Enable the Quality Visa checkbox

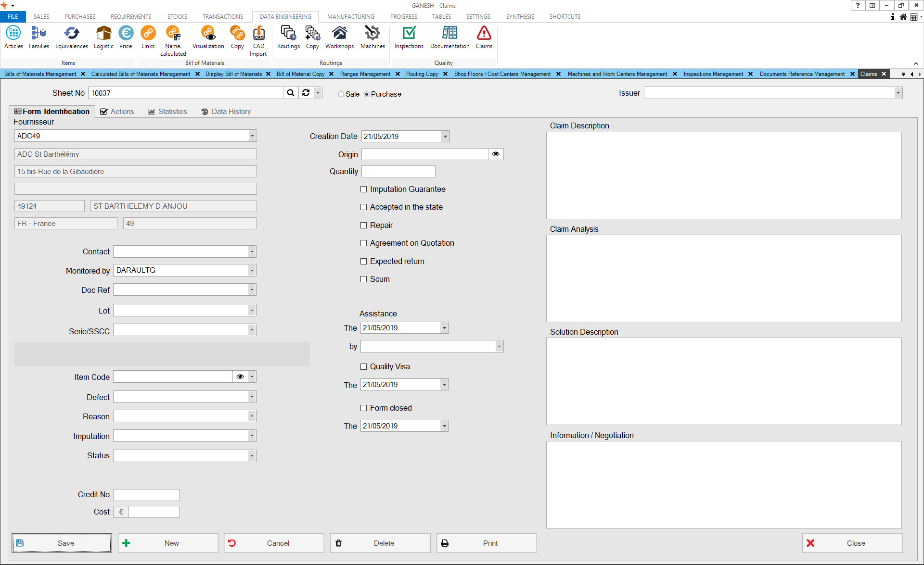click(364, 367)
